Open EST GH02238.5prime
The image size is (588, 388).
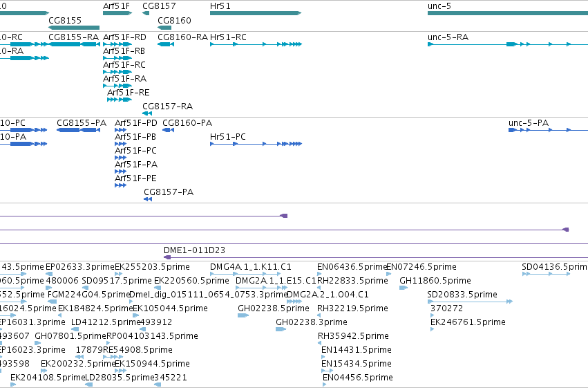[x=274, y=308]
